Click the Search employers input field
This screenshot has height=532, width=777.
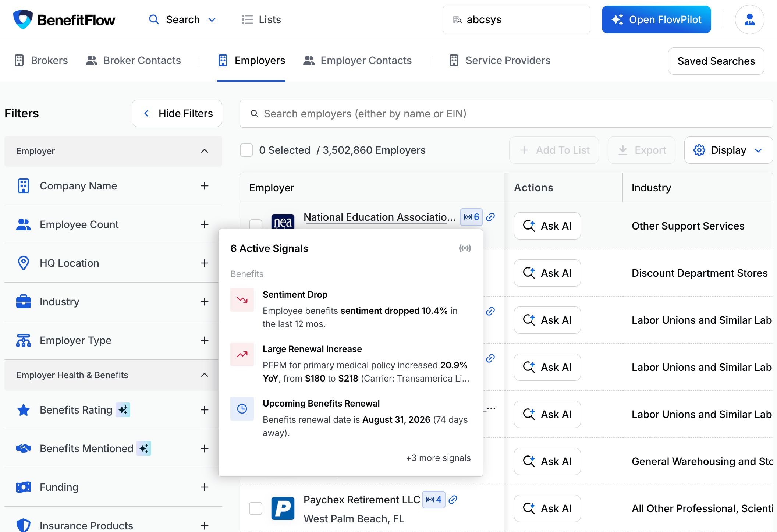pyautogui.click(x=506, y=114)
